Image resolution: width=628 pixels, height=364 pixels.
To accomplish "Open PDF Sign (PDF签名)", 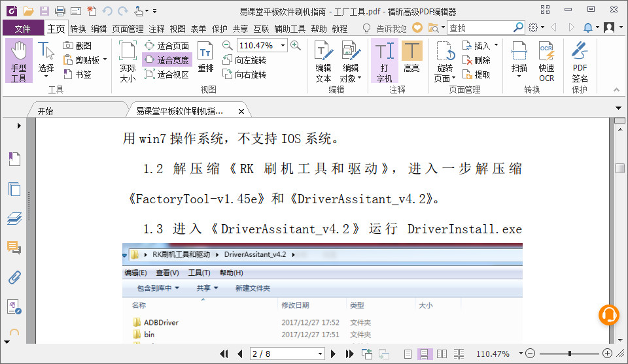I will point(580,61).
